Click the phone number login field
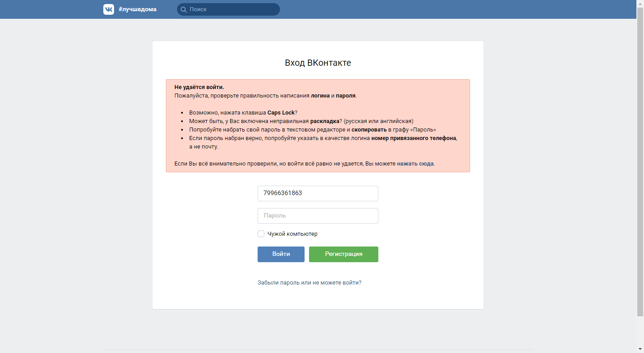 click(x=318, y=193)
